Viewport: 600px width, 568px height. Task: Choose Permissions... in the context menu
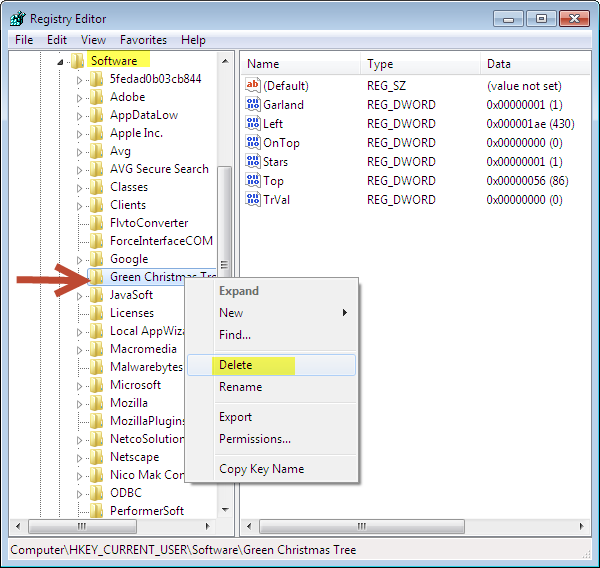pos(271,439)
